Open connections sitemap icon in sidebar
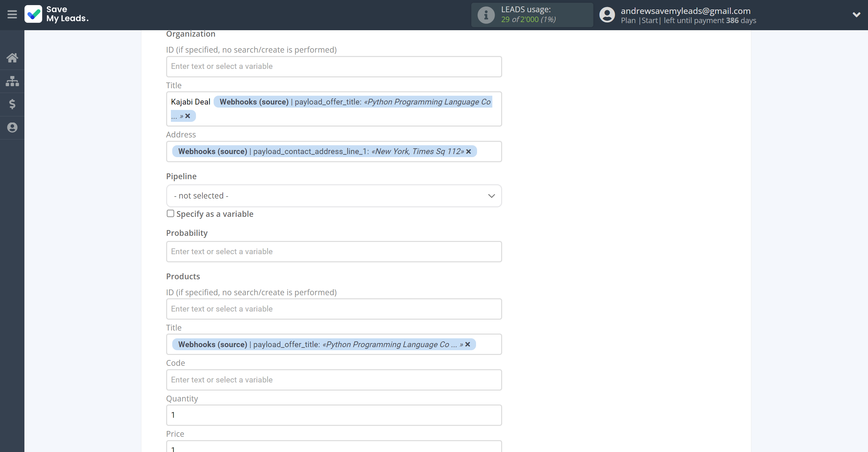This screenshot has width=868, height=452. (12, 81)
